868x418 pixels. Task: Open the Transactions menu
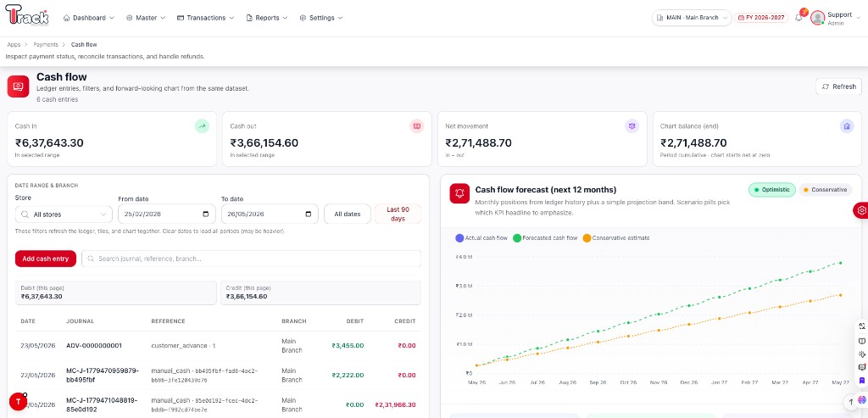[x=205, y=18]
